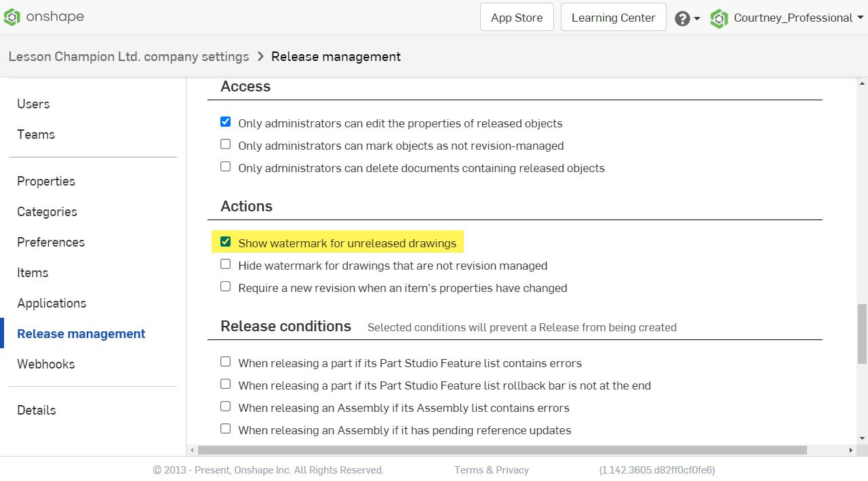This screenshot has width=868, height=481.
Task: Disable Show watermark for unreleased drawings
Action: pyautogui.click(x=225, y=240)
